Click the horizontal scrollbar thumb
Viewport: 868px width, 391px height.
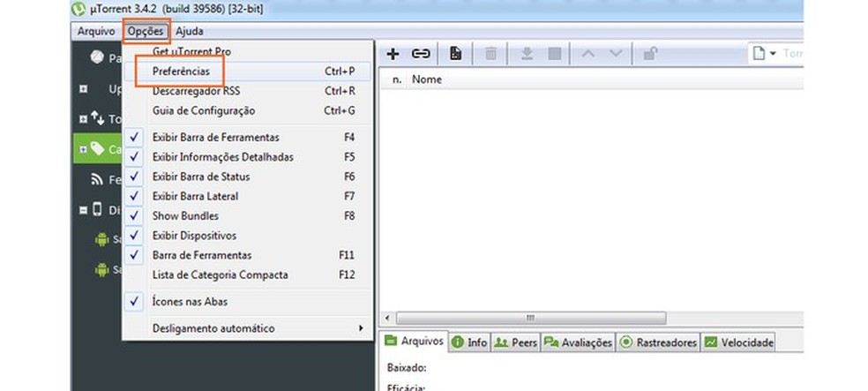[x=531, y=318]
